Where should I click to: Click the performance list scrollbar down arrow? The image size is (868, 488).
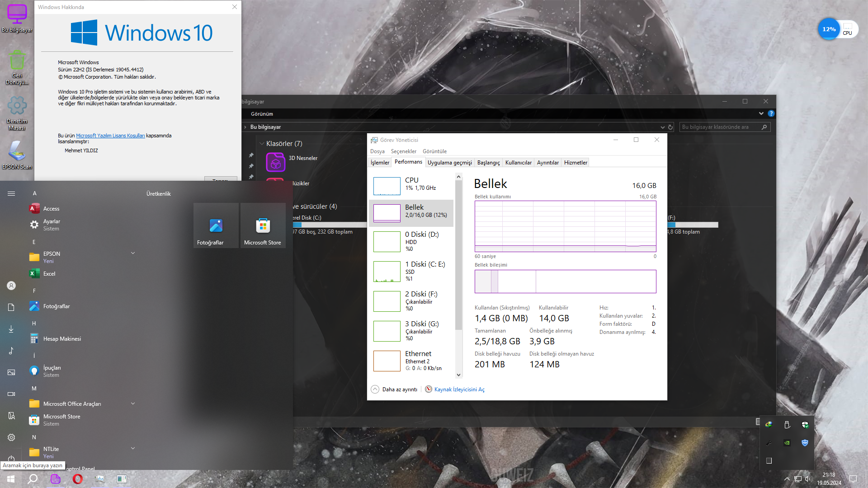coord(459,375)
